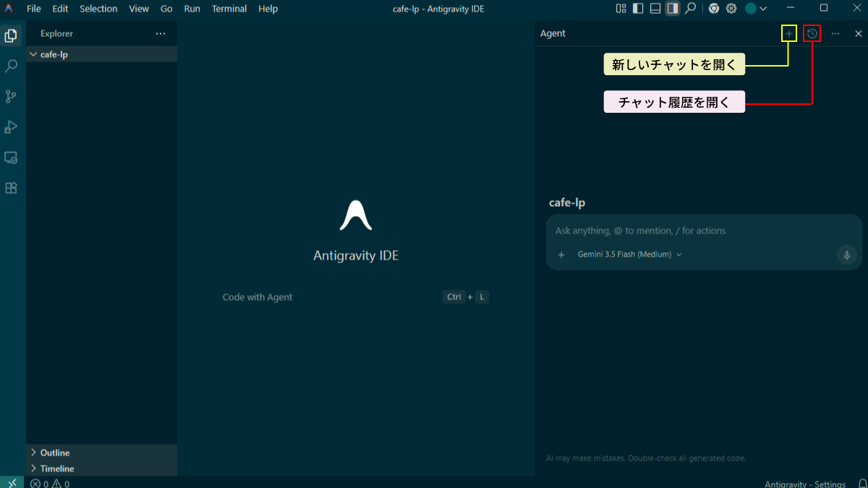Open the Run and Debug view
This screenshot has height=488, width=868.
point(11,127)
